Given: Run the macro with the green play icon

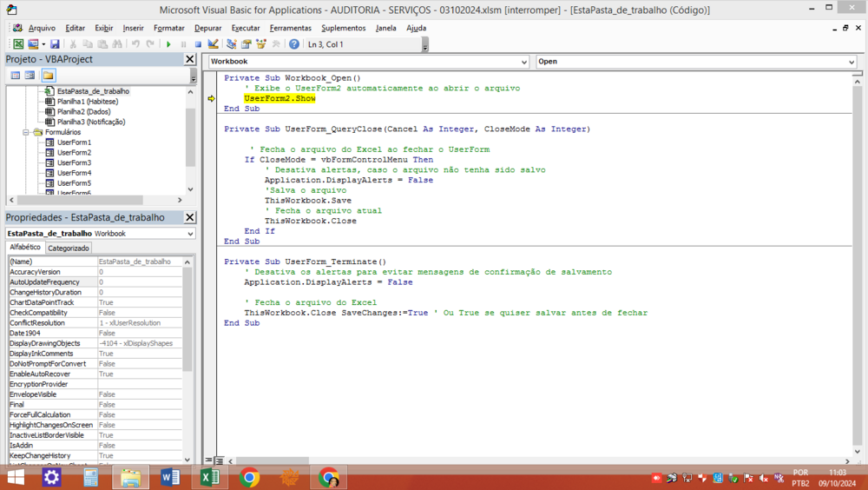Looking at the screenshot, I should click(169, 44).
